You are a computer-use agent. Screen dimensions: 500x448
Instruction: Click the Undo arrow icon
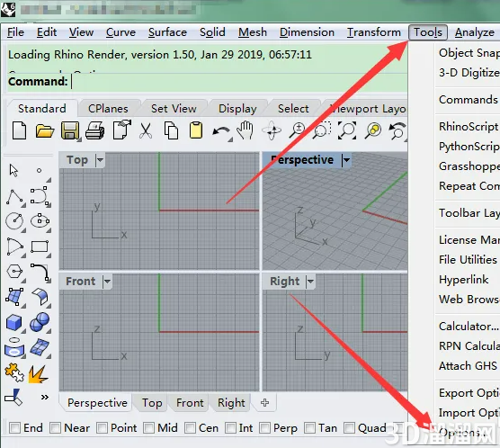click(x=221, y=131)
